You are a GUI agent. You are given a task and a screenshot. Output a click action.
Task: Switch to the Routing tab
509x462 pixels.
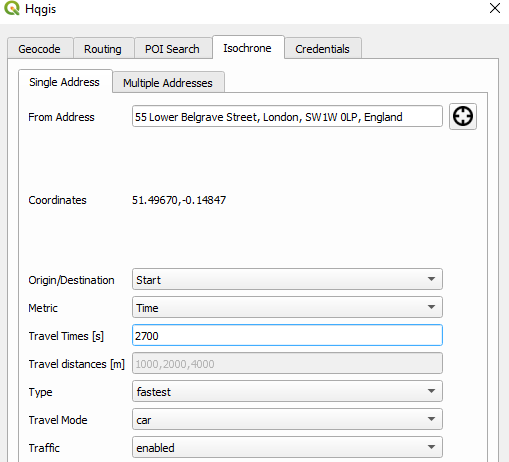tap(103, 49)
